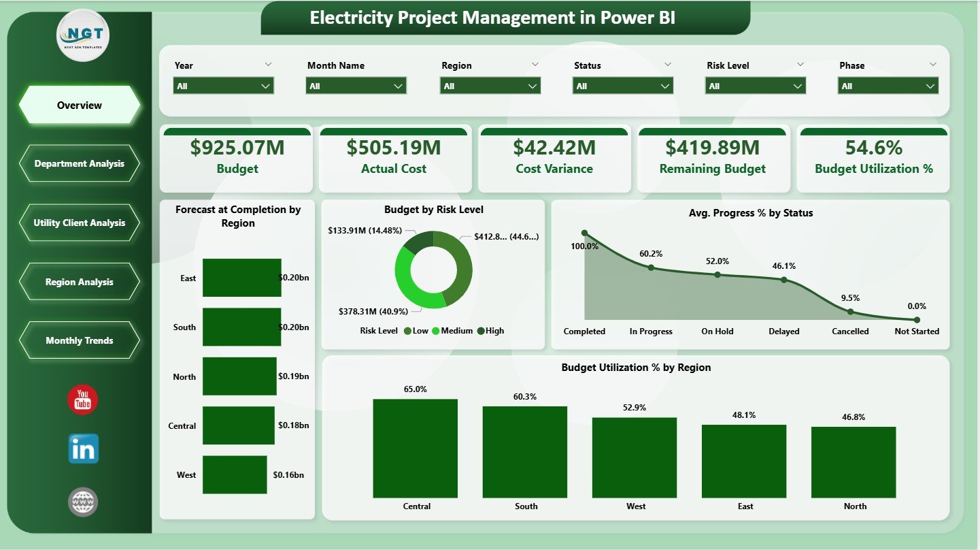Select the Low risk legend dot
This screenshot has width=980, height=550.
point(407,331)
